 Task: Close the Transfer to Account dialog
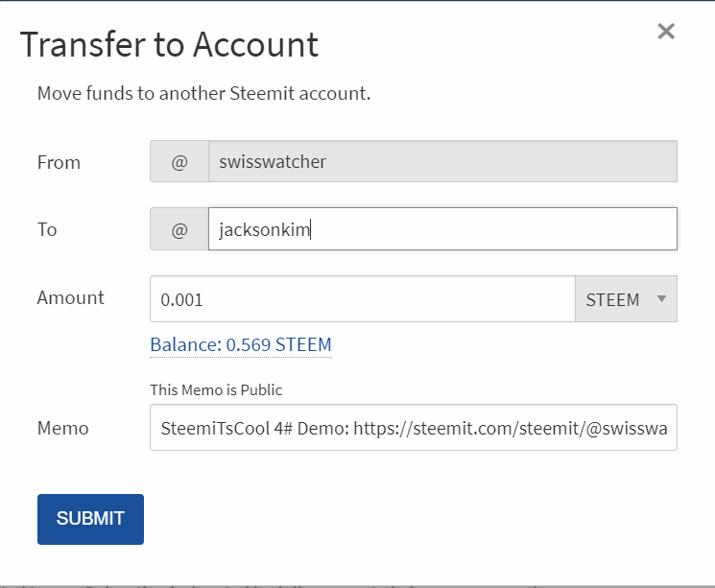(x=666, y=32)
